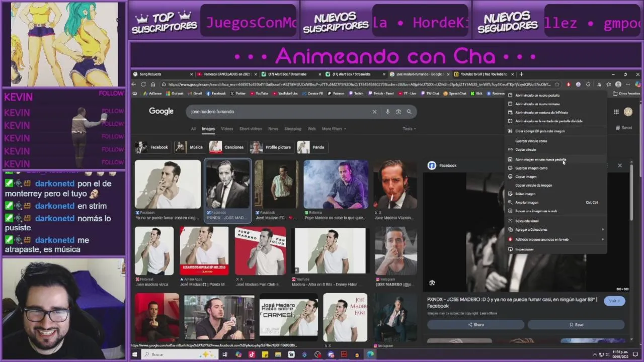Clear the Google search box with the X
644x362 pixels.
pyautogui.click(x=374, y=112)
